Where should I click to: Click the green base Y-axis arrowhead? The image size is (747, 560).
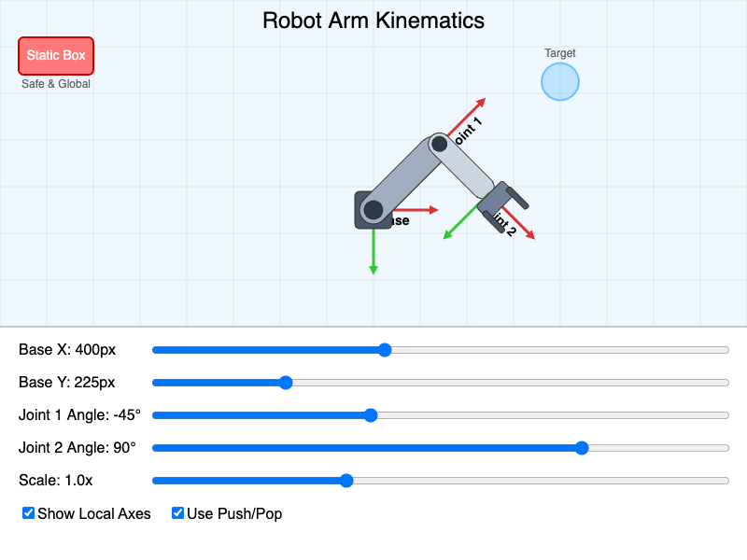click(x=373, y=270)
